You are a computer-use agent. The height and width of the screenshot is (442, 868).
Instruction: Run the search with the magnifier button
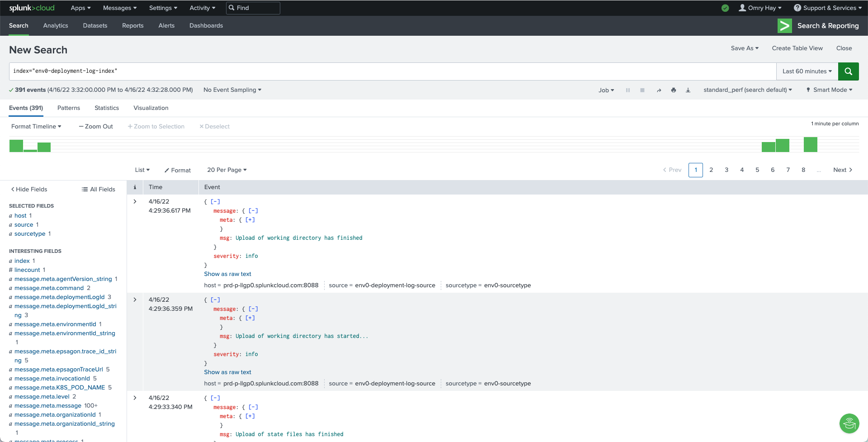pyautogui.click(x=848, y=71)
